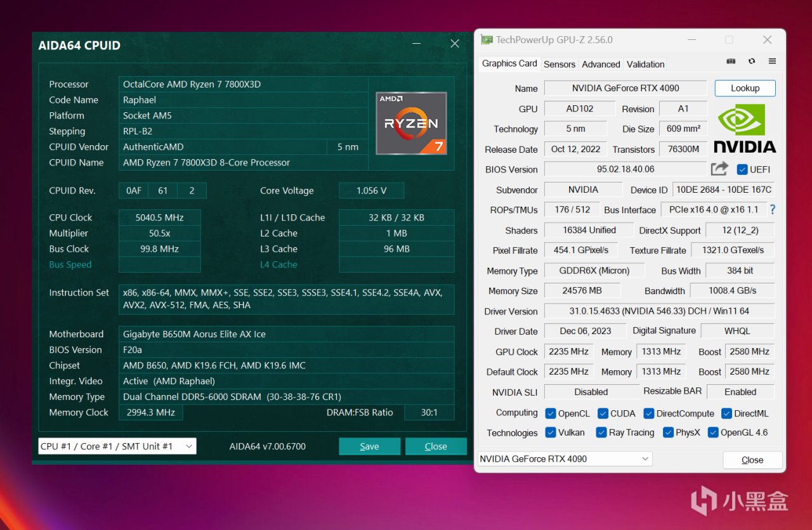Click the Memory Size 24576 MB value
The height and width of the screenshot is (530, 812).
click(x=582, y=291)
